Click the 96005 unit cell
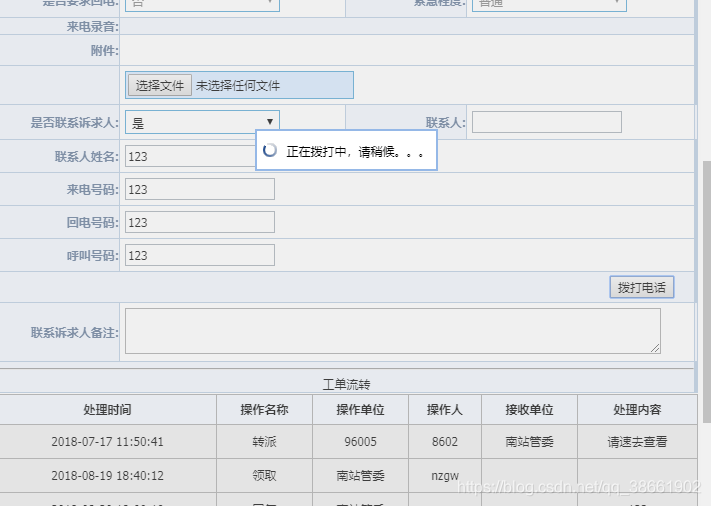Viewport: 711px width, 506px height. (360, 442)
